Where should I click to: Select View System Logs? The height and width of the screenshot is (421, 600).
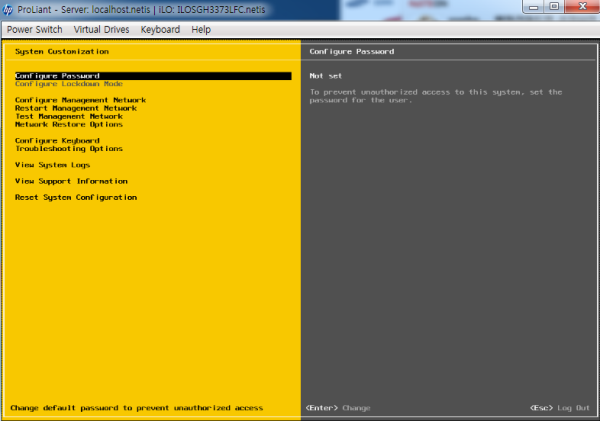point(52,165)
